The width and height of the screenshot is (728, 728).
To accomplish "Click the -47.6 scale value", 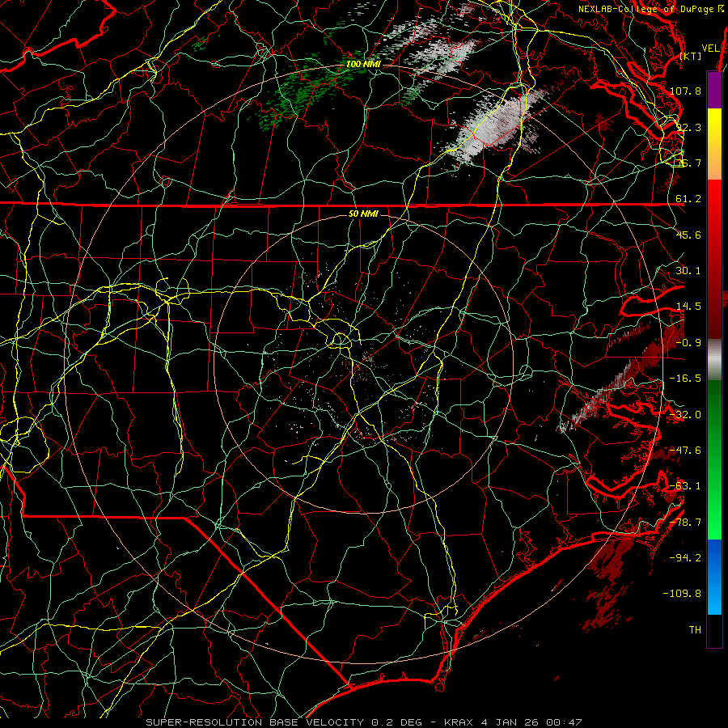I will coord(685,451).
